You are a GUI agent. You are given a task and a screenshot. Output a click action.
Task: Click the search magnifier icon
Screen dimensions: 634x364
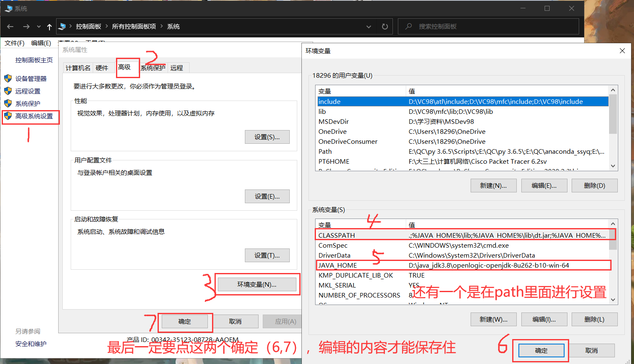pos(409,26)
